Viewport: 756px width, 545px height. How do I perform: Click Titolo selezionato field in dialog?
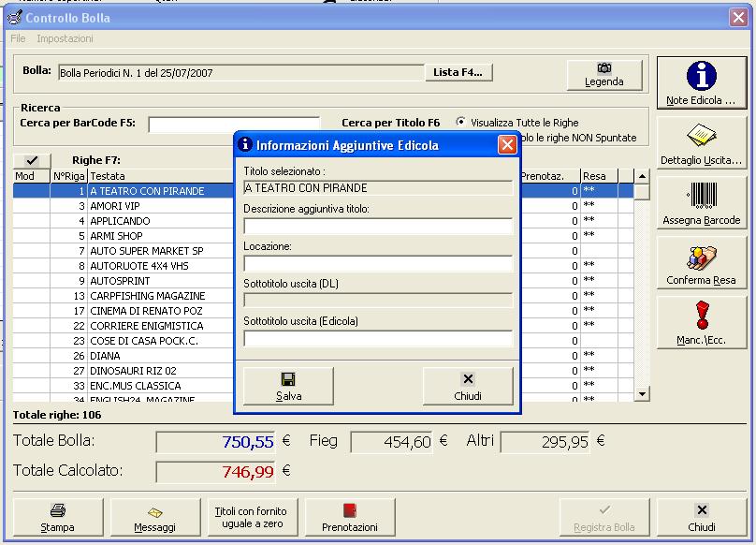(378, 188)
